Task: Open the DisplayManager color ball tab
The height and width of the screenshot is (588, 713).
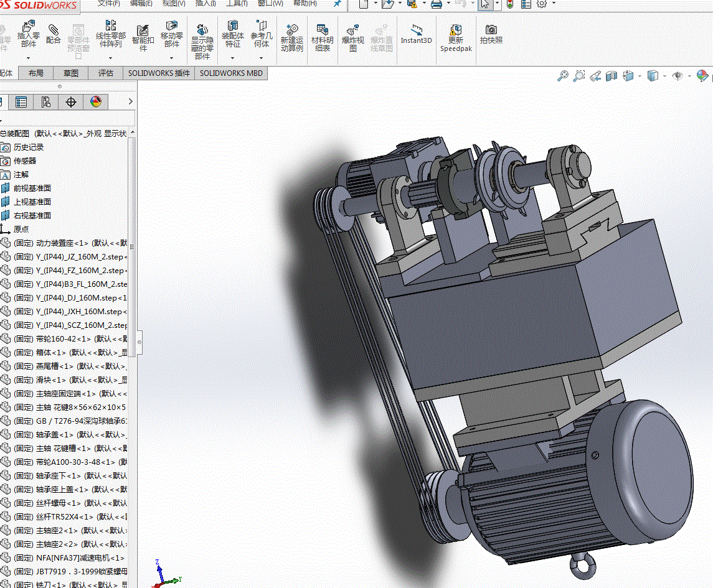Action: pyautogui.click(x=96, y=102)
